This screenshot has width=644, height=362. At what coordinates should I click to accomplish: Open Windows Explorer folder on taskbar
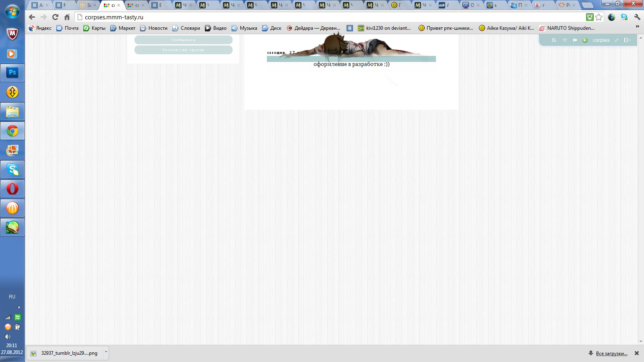pos(12,111)
